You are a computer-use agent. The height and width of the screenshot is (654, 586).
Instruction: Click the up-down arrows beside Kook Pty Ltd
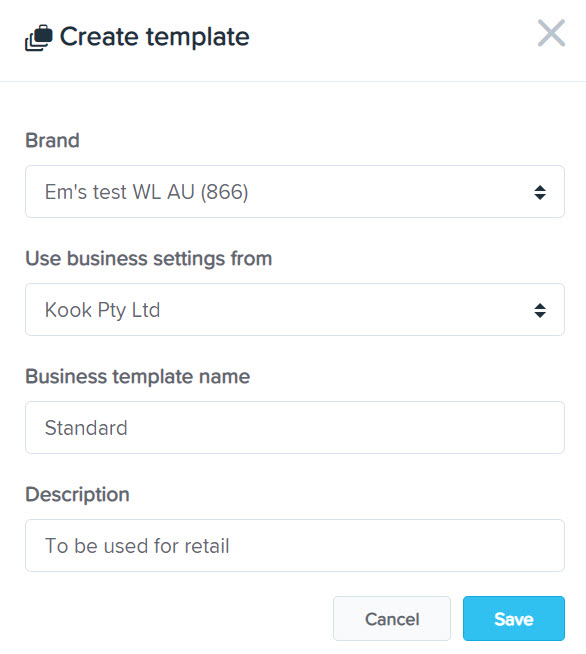[x=540, y=310]
